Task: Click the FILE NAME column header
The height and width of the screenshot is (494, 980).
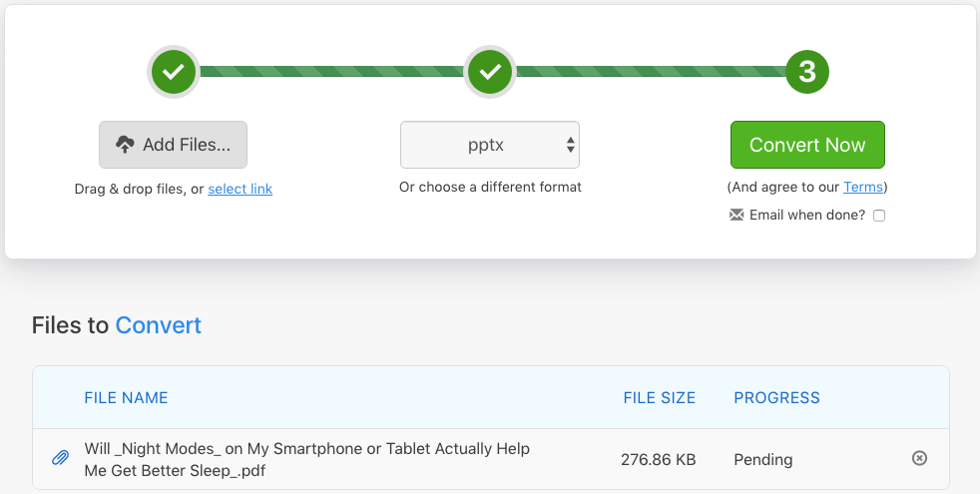Action: pyautogui.click(x=126, y=397)
